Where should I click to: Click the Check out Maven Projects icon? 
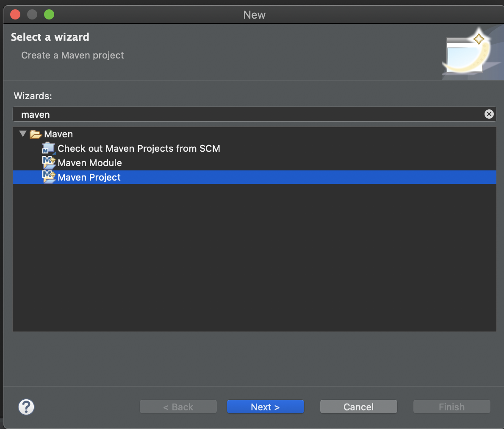pyautogui.click(x=49, y=148)
